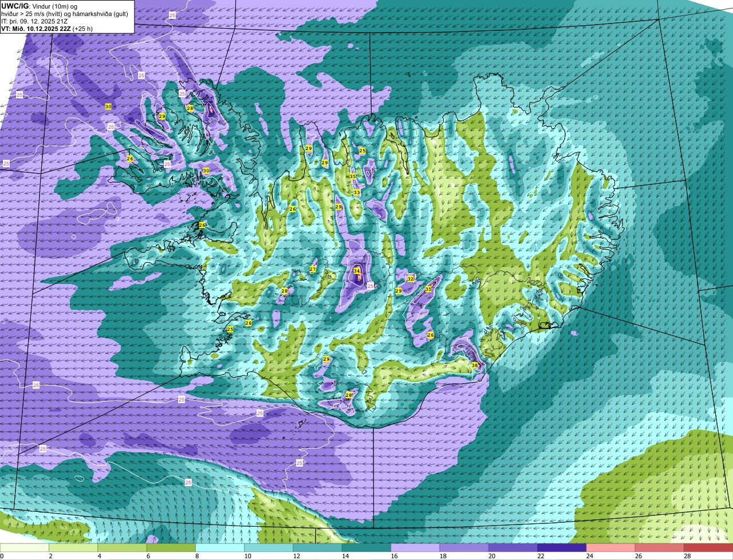733x560 pixels.
Task: Click the title line 'UWC/IG: Vindur (10m) og'
Action: tap(39, 6)
